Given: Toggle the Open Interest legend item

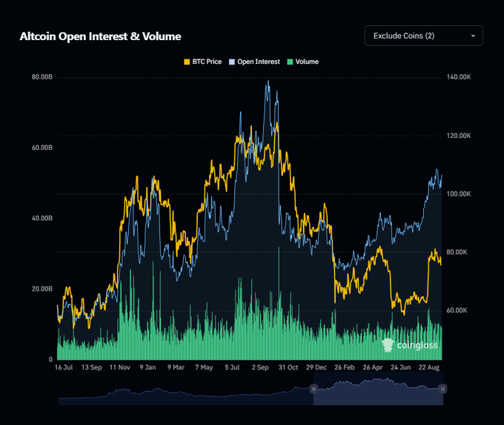Looking at the screenshot, I should (x=254, y=62).
